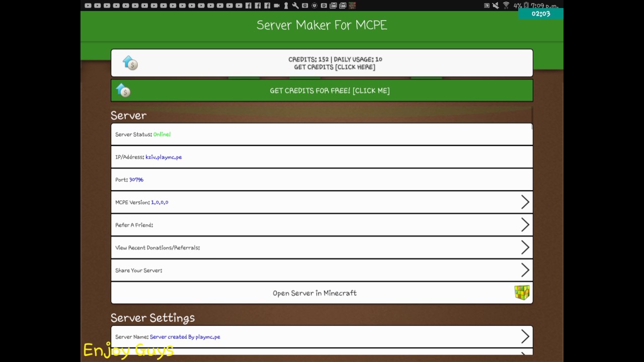644x362 pixels.
Task: Open Share Your Server row arrow
Action: point(525,270)
